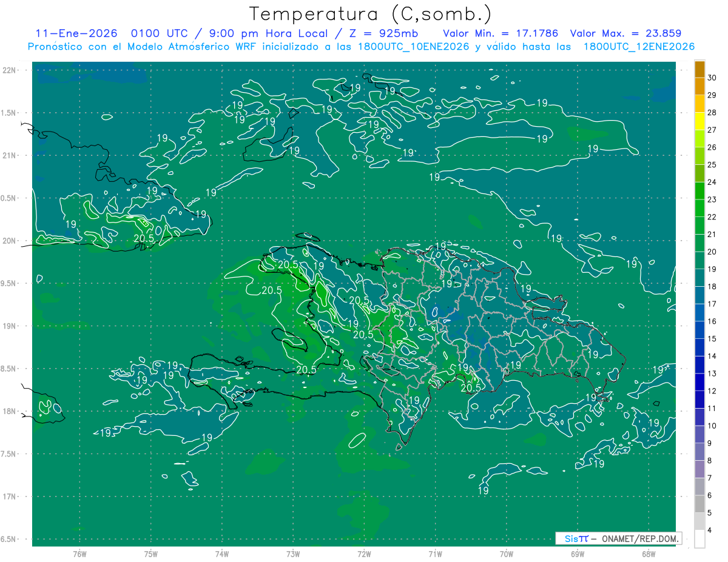Click '0100 UTC' time text
The image size is (728, 562).
coord(158,33)
